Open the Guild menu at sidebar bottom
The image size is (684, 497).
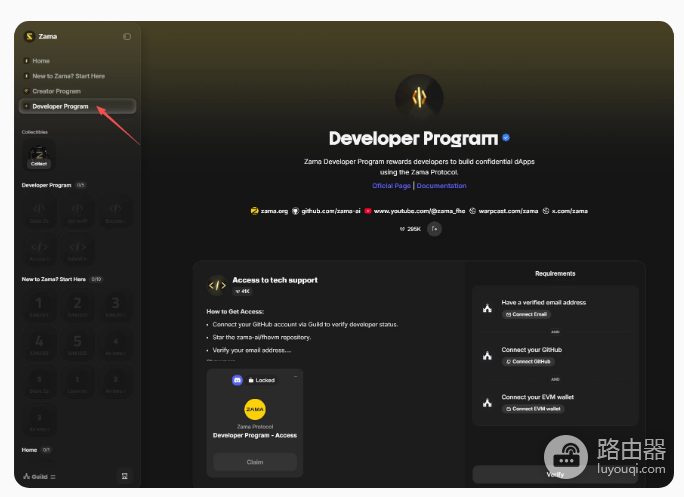(x=39, y=476)
